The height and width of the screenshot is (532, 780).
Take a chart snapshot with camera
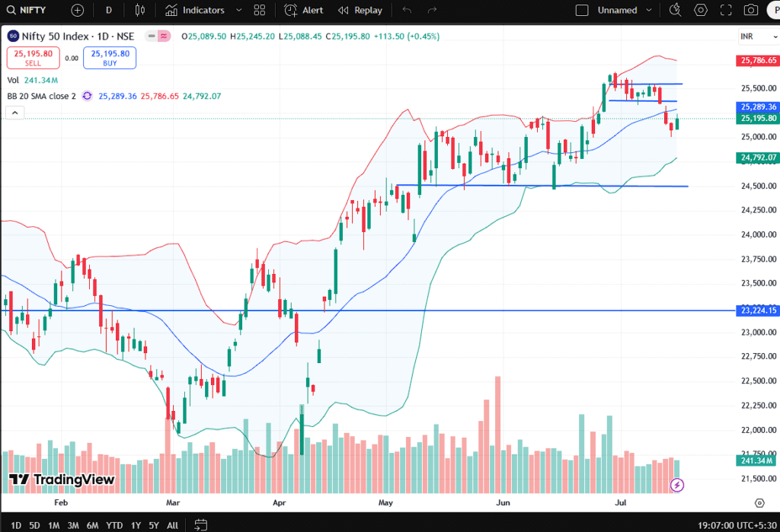750,10
